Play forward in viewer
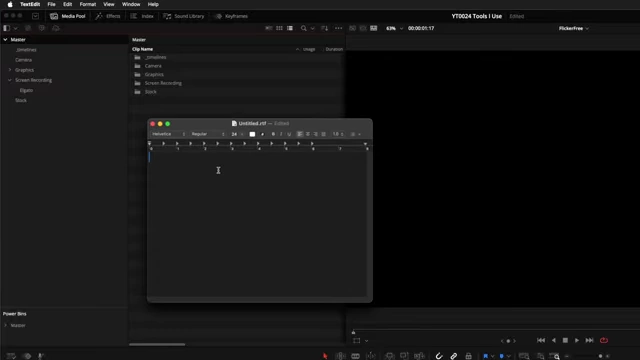Viewport: 640px width, 360px height. coord(577,340)
